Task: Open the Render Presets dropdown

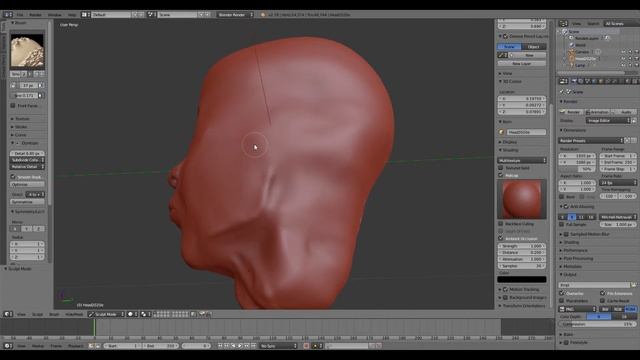Action: [x=591, y=140]
